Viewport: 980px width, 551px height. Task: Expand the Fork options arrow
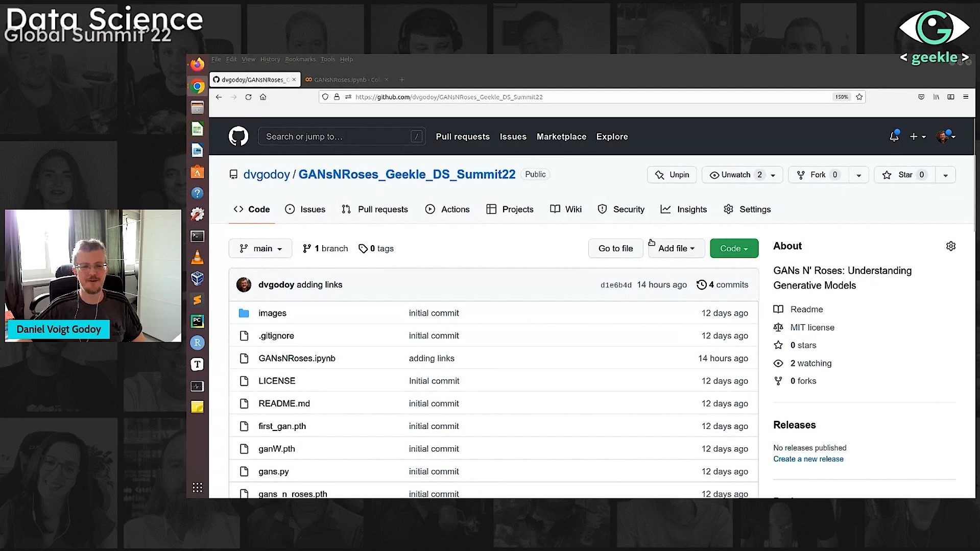pyautogui.click(x=858, y=175)
